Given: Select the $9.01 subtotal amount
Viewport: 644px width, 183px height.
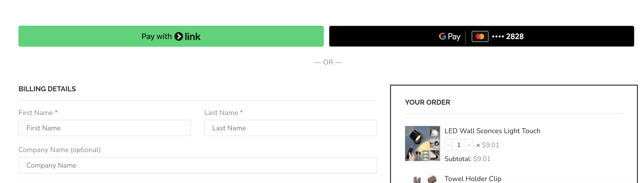Looking at the screenshot, I should [482, 159].
